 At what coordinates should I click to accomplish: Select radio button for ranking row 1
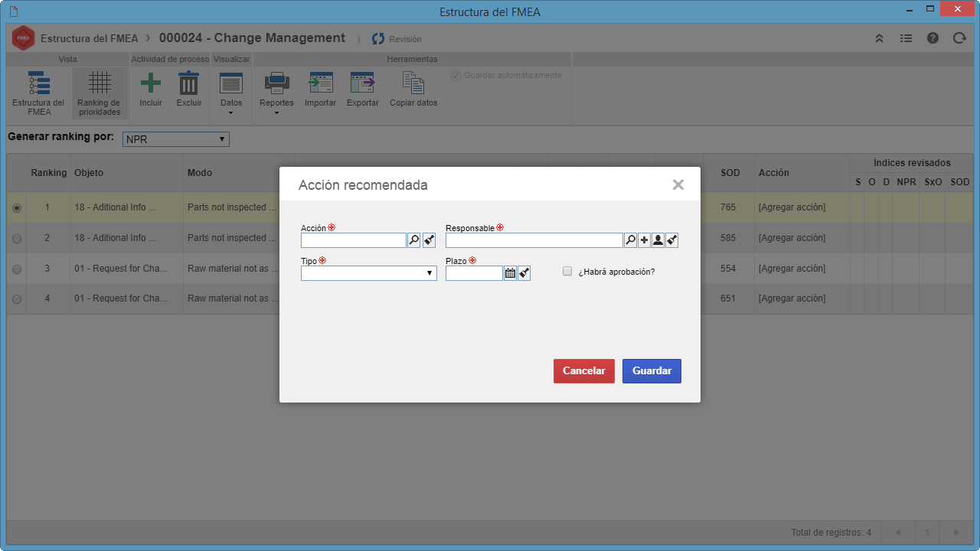pos(17,207)
